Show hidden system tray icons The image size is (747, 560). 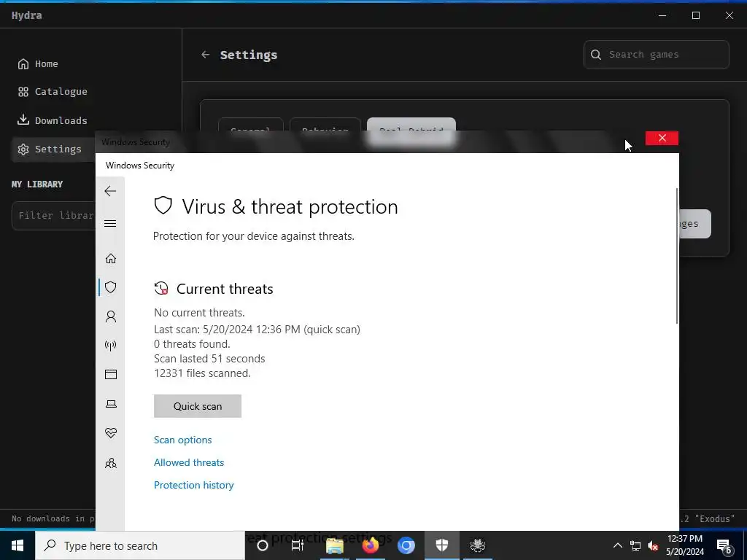click(617, 545)
